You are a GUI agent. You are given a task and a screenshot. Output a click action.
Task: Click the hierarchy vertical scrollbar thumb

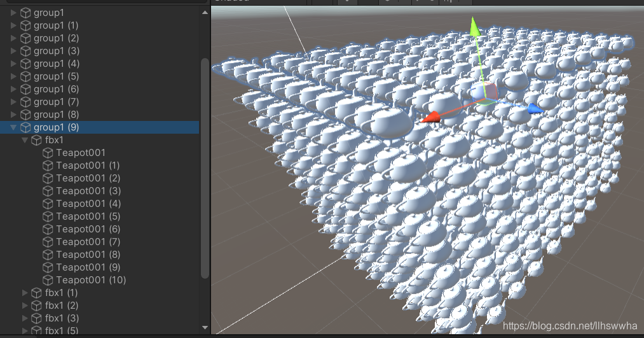[205, 169]
